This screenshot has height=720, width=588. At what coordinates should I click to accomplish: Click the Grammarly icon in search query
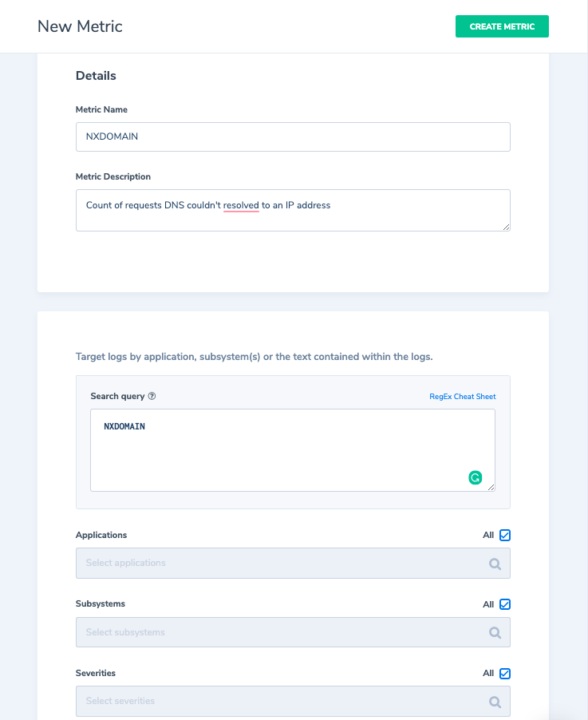coord(475,477)
